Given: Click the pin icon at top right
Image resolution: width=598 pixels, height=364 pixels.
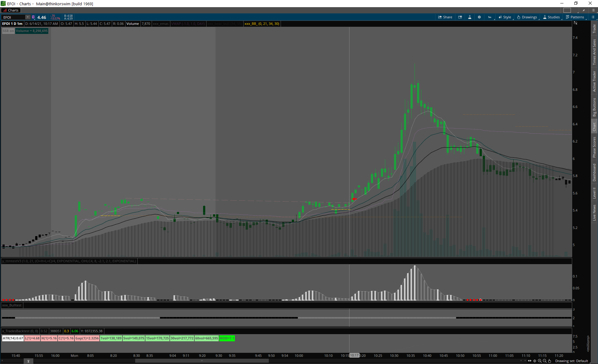Looking at the screenshot, I should [x=584, y=10].
